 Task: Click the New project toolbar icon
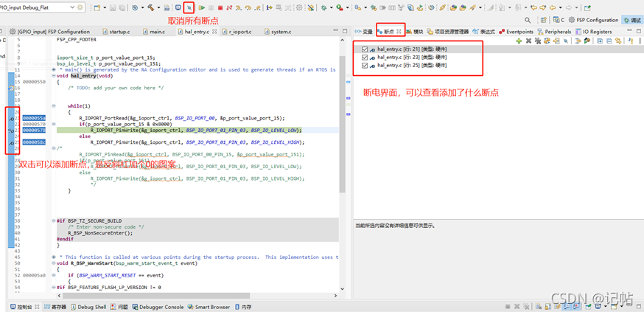coord(97,7)
